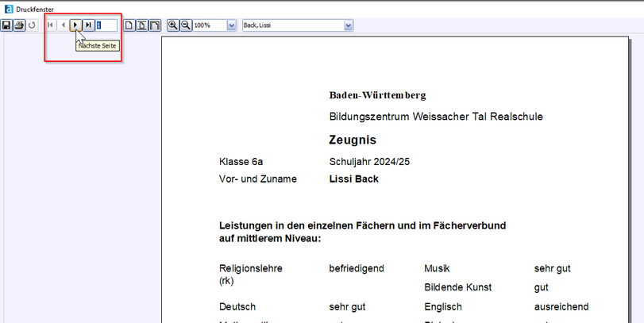Click the Nächste Seite arrow button
The image size is (644, 323).
(75, 25)
